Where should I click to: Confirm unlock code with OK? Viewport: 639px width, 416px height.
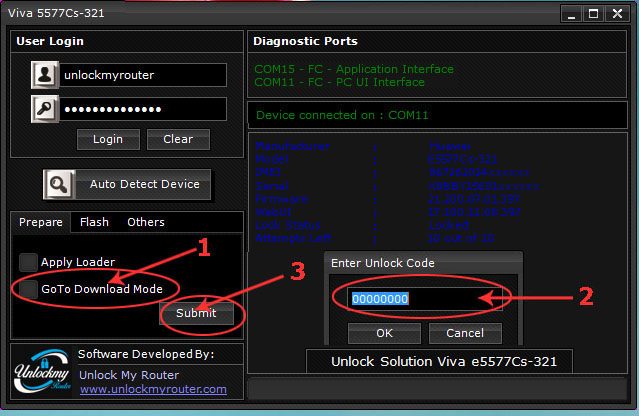click(384, 333)
